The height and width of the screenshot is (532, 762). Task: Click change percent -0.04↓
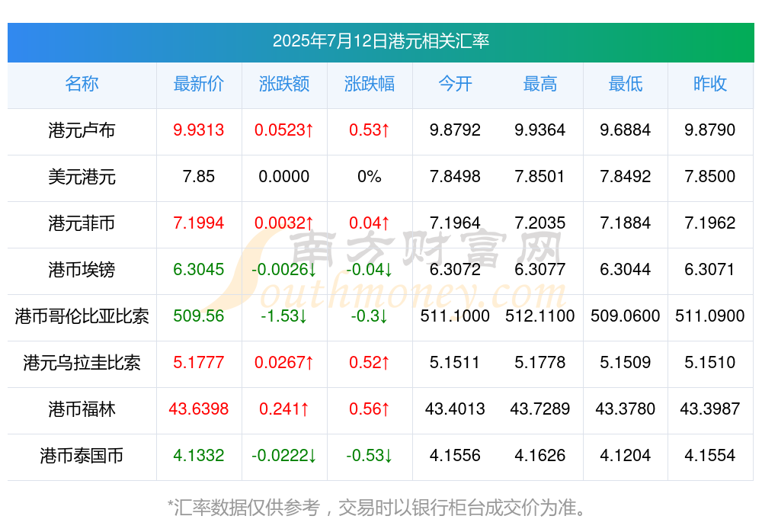click(x=370, y=269)
